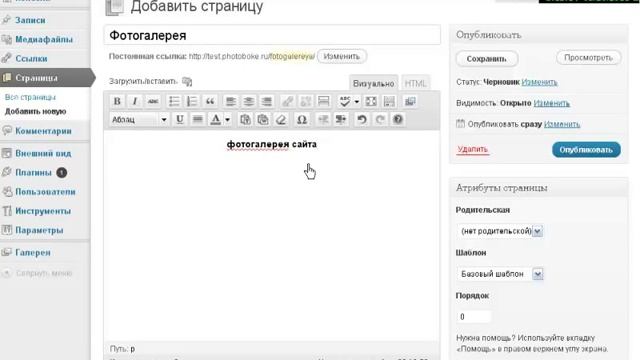The width and height of the screenshot is (640, 360).
Task: Insert a bulleted list
Action: coord(174,101)
